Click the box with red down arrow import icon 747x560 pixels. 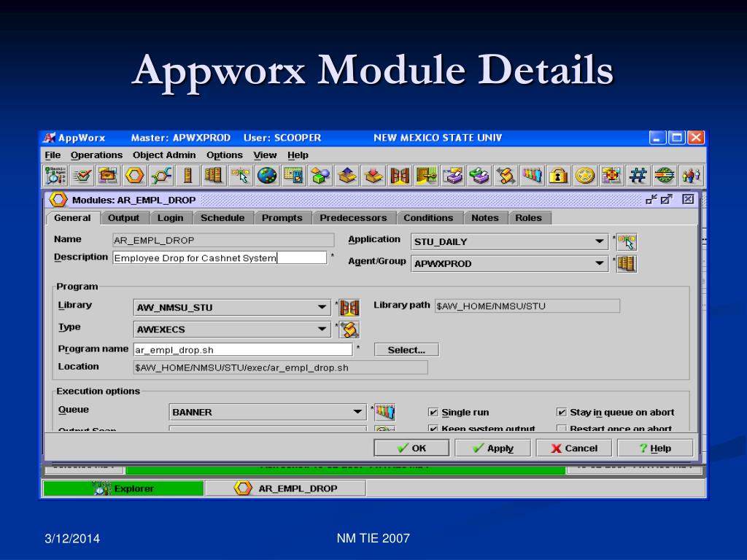(x=373, y=176)
